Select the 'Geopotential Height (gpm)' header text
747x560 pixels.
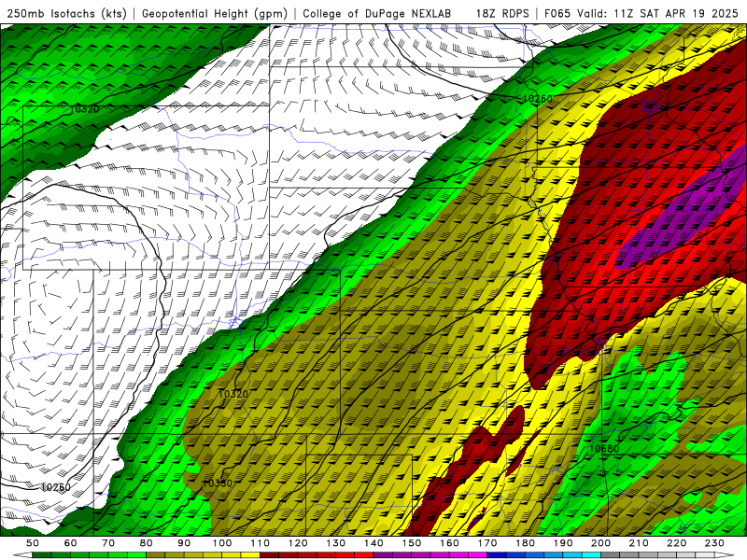click(x=215, y=13)
